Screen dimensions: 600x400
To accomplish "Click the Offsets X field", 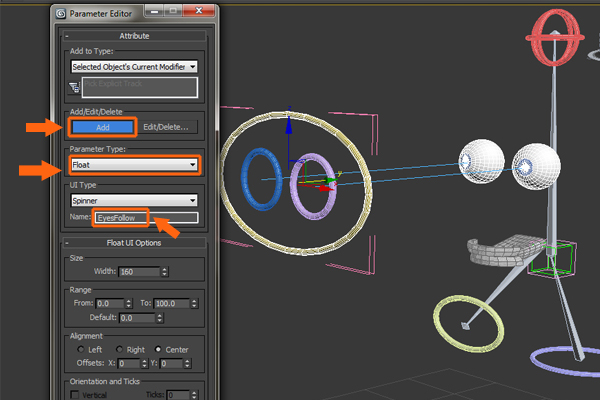I will click(129, 364).
